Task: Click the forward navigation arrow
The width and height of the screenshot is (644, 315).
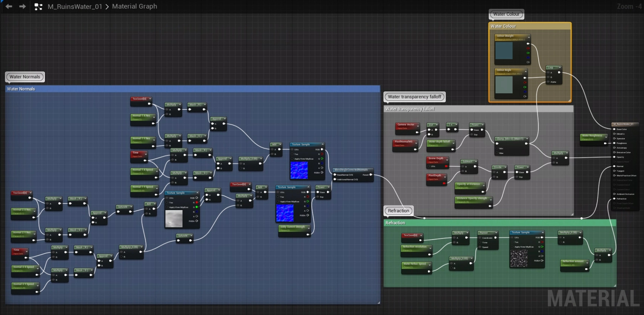Action: [22, 6]
